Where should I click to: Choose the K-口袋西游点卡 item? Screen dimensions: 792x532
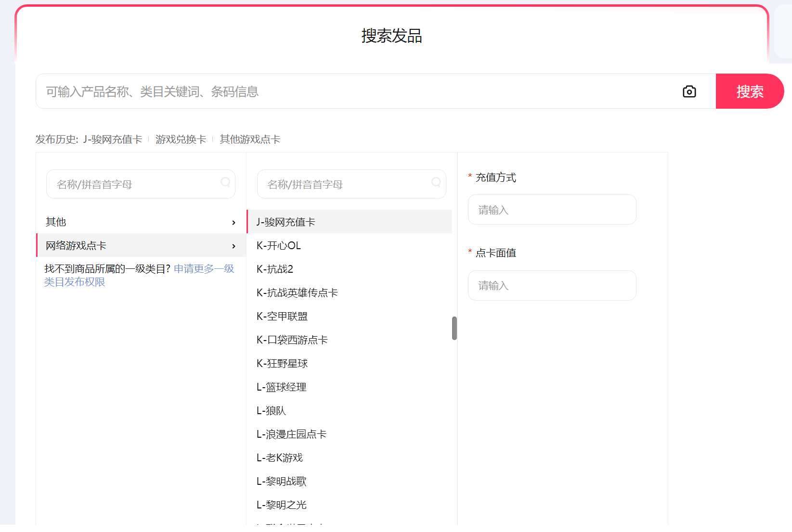tap(292, 340)
